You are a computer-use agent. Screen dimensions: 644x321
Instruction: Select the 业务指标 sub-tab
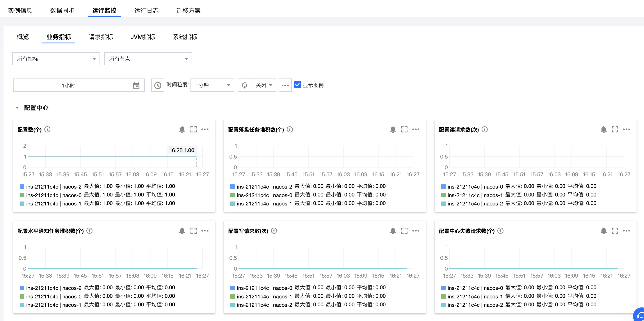click(x=59, y=37)
